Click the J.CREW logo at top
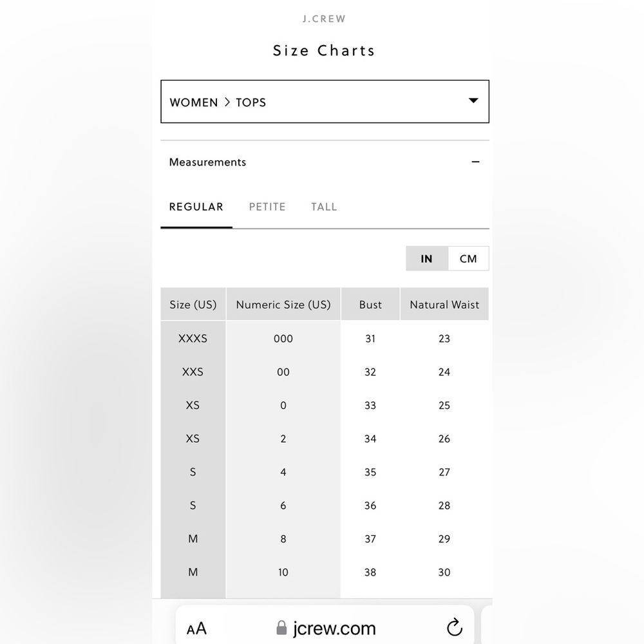644x644 pixels. (324, 19)
